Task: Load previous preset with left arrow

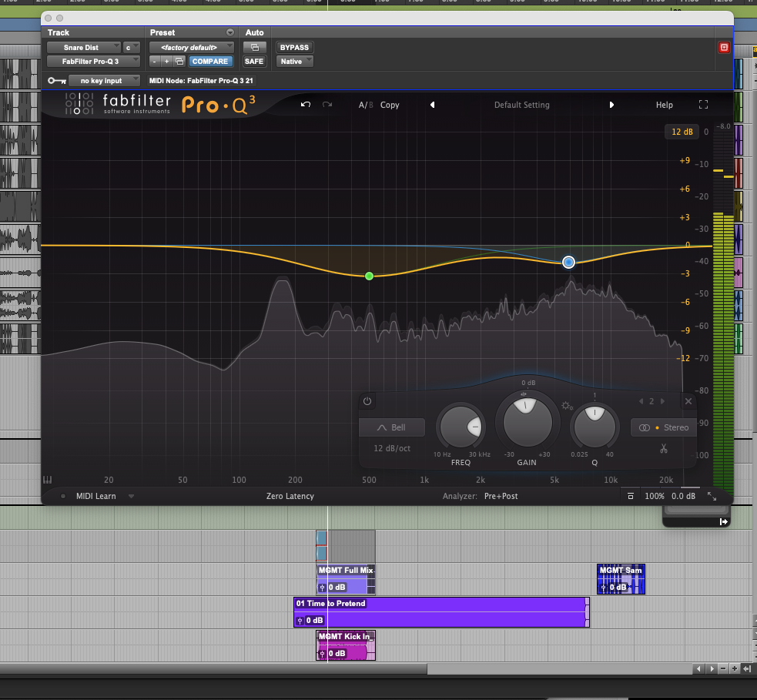Action: point(432,105)
